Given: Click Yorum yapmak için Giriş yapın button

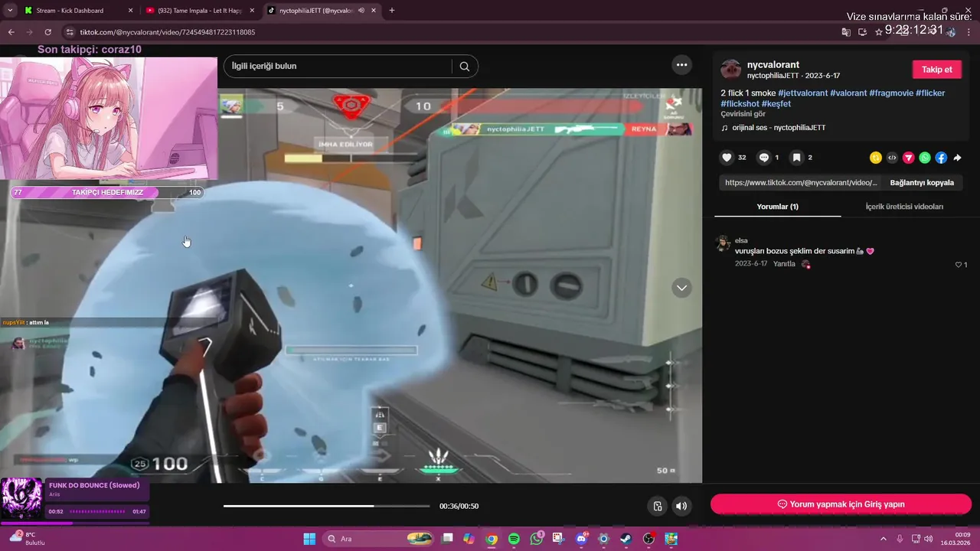Looking at the screenshot, I should (x=841, y=504).
